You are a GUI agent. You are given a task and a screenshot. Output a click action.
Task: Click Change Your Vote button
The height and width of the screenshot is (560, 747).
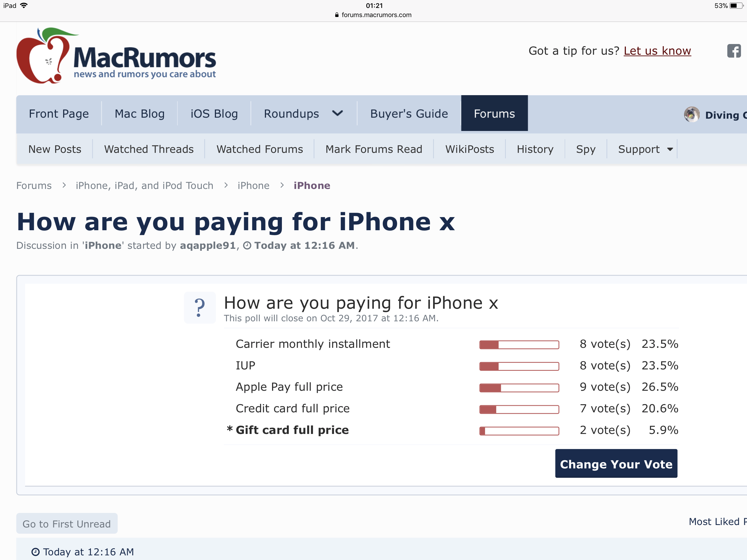pyautogui.click(x=616, y=463)
